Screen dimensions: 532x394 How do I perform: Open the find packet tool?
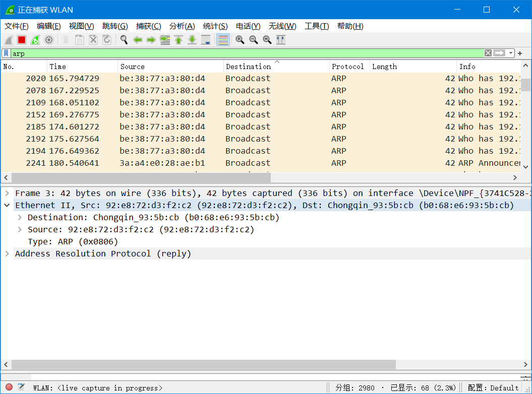pyautogui.click(x=124, y=39)
